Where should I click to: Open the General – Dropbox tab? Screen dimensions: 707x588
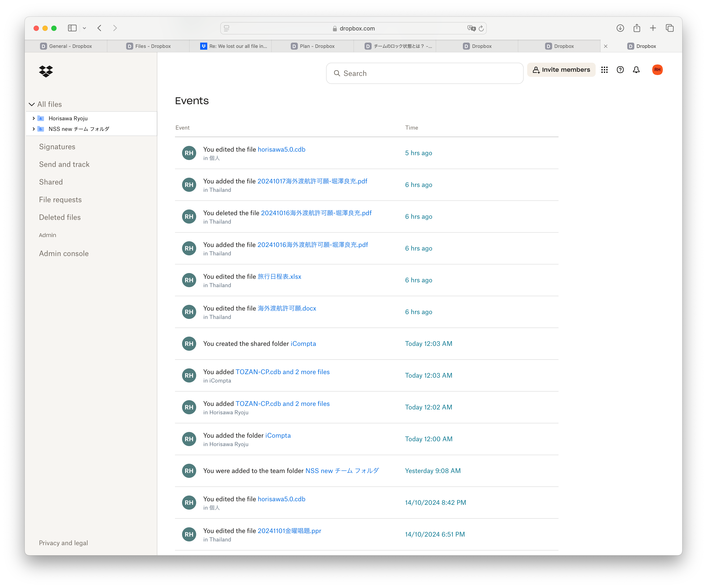coord(66,46)
